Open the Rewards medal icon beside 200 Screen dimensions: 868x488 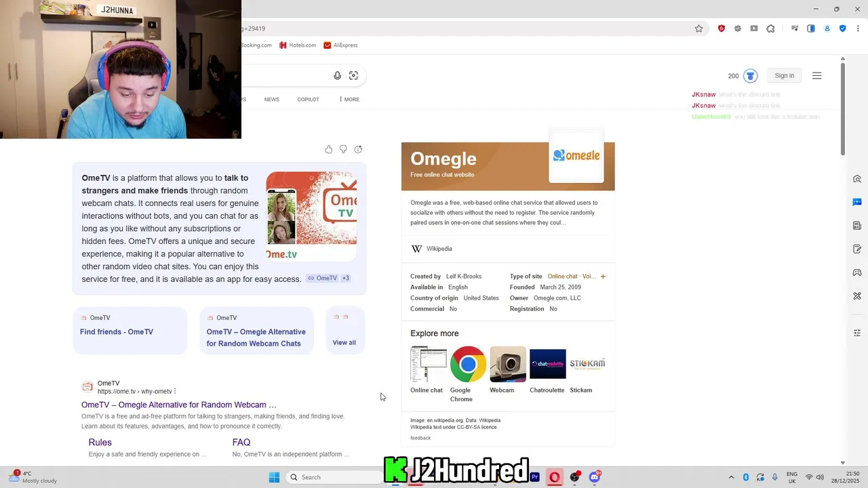[750, 76]
